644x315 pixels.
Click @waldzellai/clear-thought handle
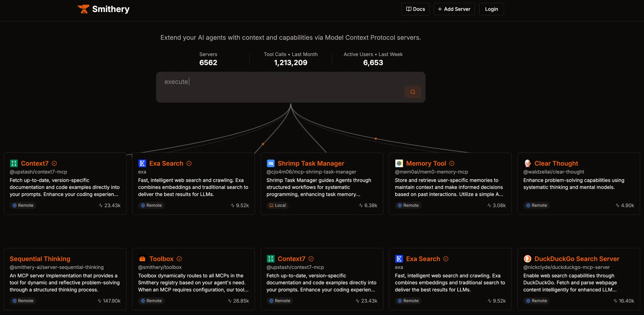pos(553,172)
